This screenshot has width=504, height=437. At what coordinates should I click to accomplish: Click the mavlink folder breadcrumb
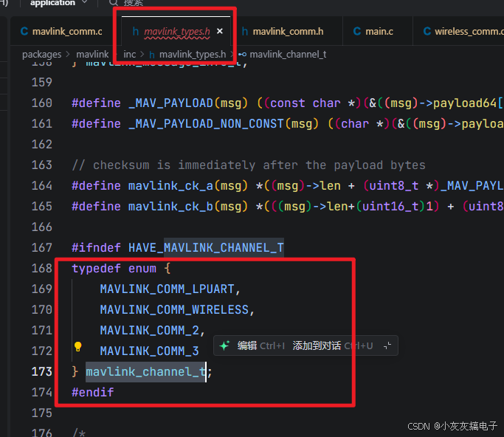coord(92,55)
